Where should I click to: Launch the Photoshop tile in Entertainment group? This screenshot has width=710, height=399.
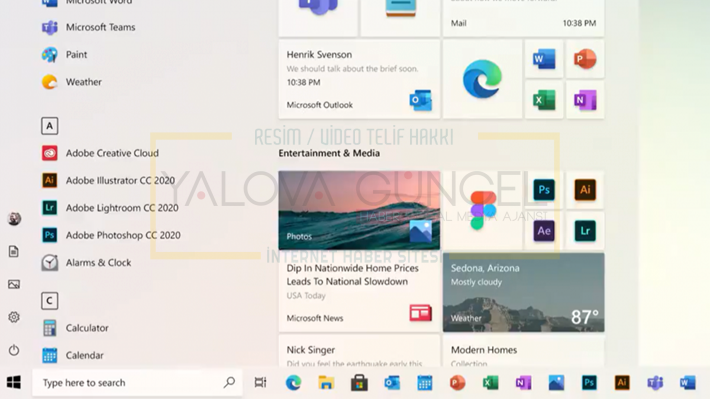[544, 190]
